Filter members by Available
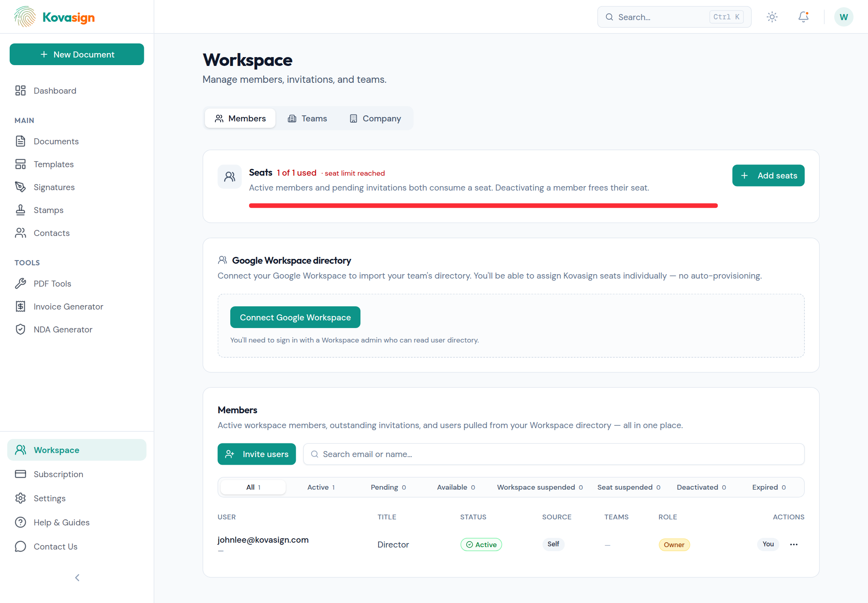Viewport: 868px width, 603px height. (456, 487)
